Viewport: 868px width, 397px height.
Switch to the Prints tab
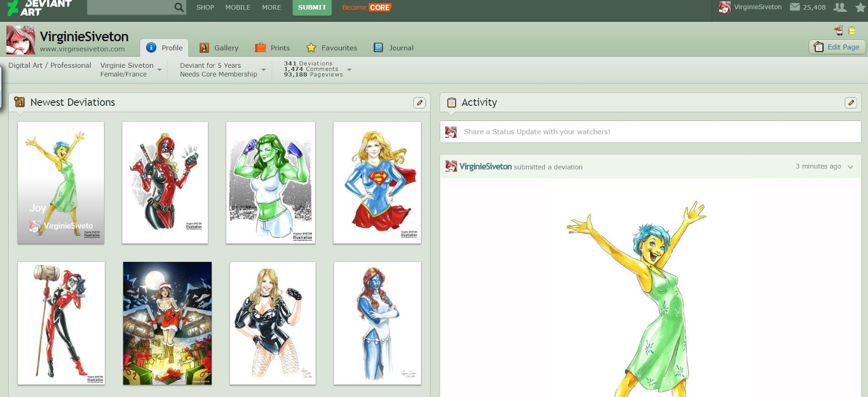272,48
